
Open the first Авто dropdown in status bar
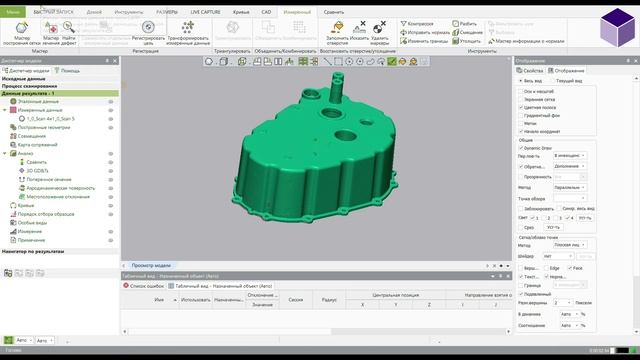tap(24, 340)
